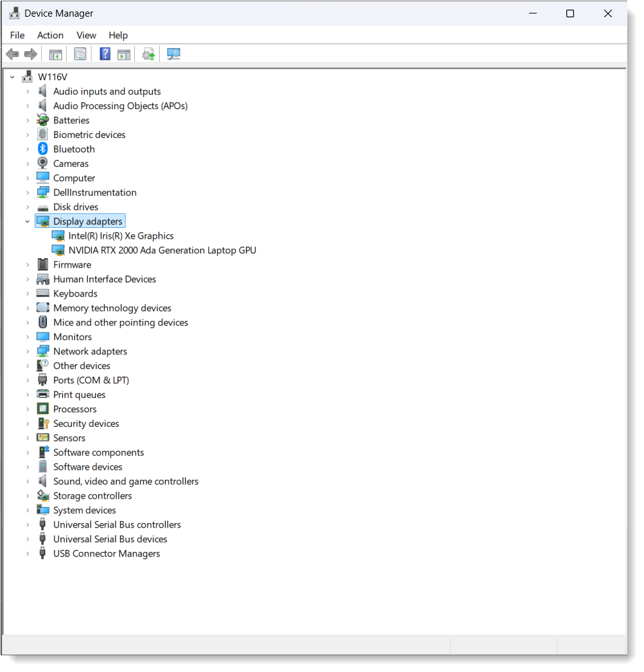Select the W116V computer root node
This screenshot has width=644, height=672.
tap(53, 76)
